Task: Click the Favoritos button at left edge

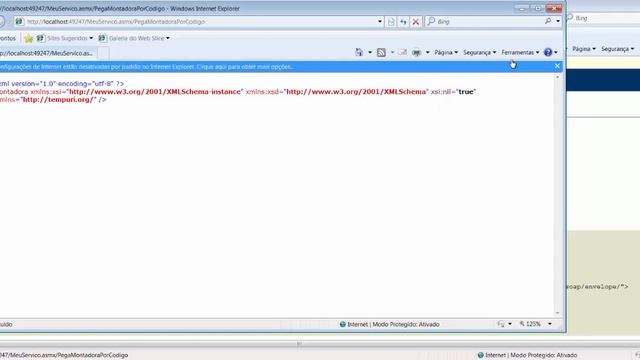Action: coord(8,38)
